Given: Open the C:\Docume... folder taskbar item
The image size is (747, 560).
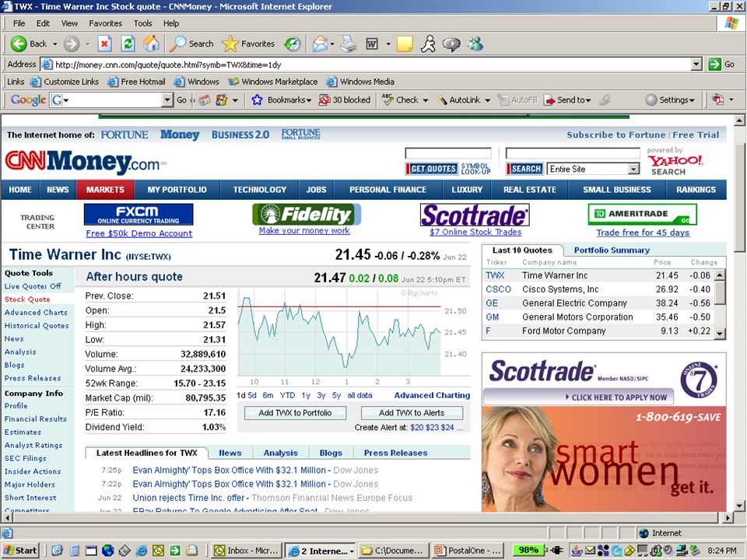Looking at the screenshot, I should pos(394,551).
